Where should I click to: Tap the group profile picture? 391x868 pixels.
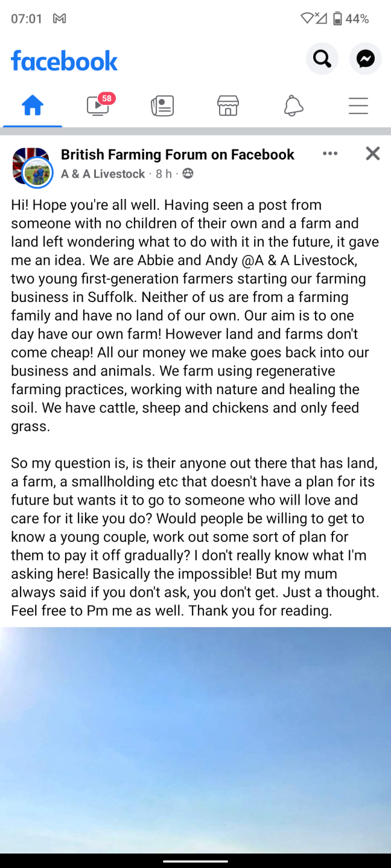coord(31,166)
